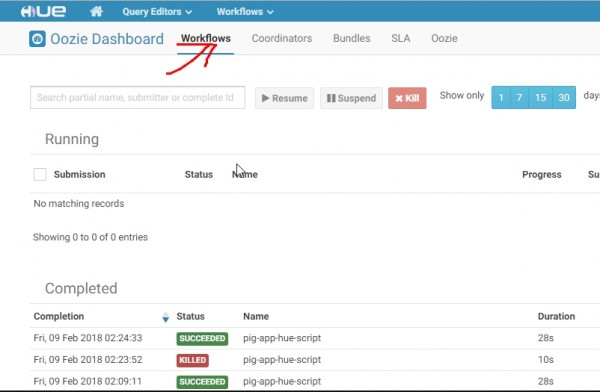Click the 'Showing 0 to 0 of 0 entries' text

click(x=90, y=237)
